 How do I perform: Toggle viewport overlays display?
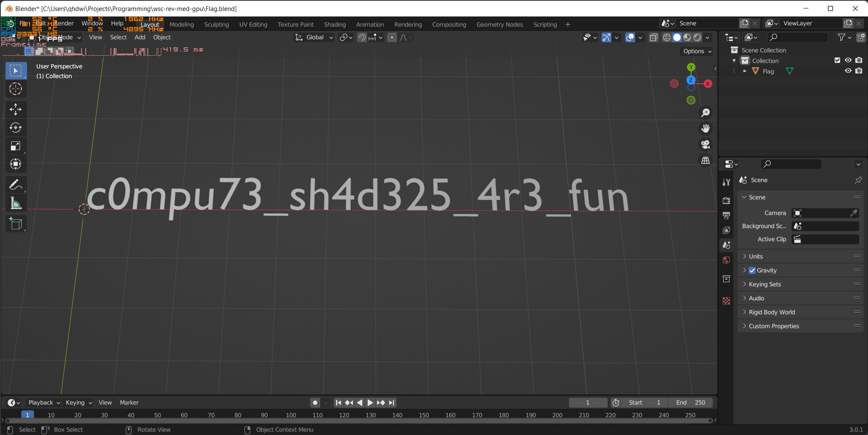click(x=630, y=38)
